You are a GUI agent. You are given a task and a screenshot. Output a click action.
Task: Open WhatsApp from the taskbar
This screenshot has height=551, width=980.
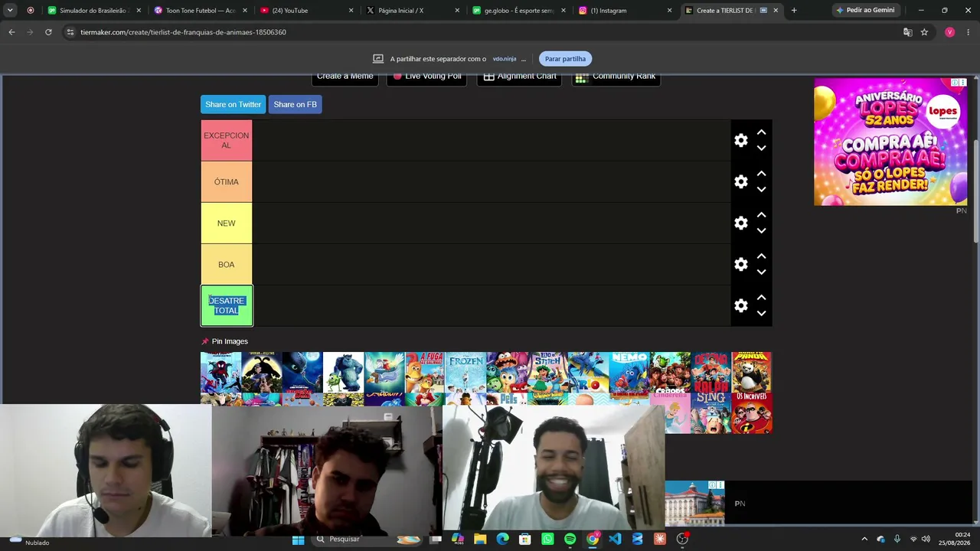click(547, 540)
